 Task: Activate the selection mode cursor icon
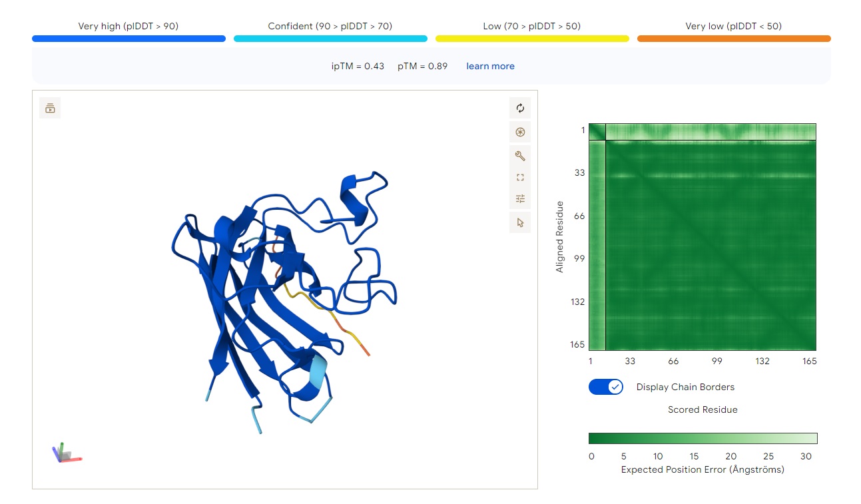pos(520,222)
